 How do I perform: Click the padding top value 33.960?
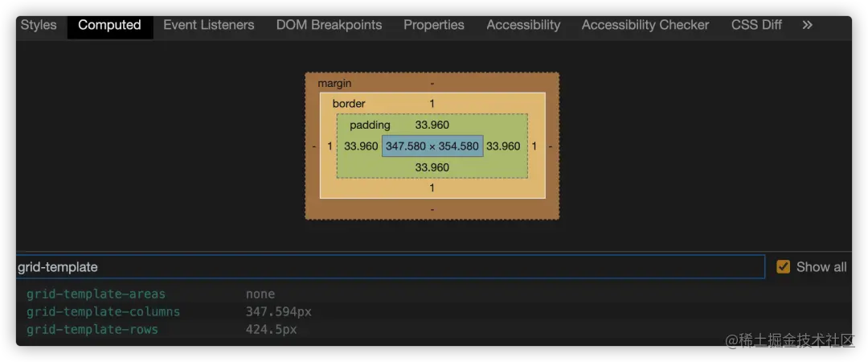pos(432,125)
